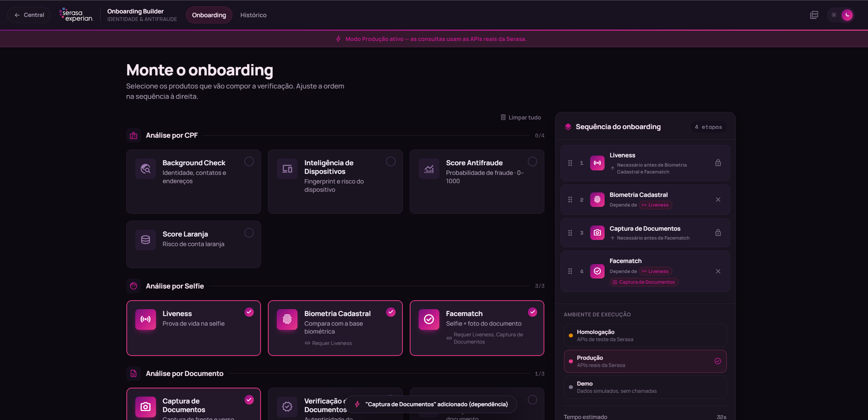The width and height of the screenshot is (868, 420).
Task: Click the Serasa Experian logo
Action: coord(76,15)
